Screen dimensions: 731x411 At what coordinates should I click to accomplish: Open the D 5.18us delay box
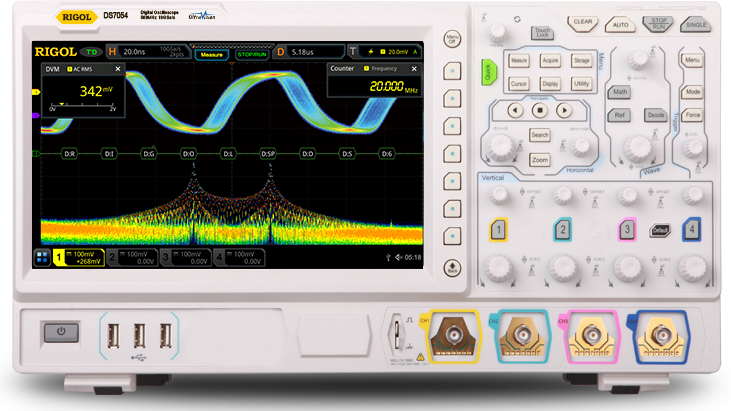click(x=309, y=52)
